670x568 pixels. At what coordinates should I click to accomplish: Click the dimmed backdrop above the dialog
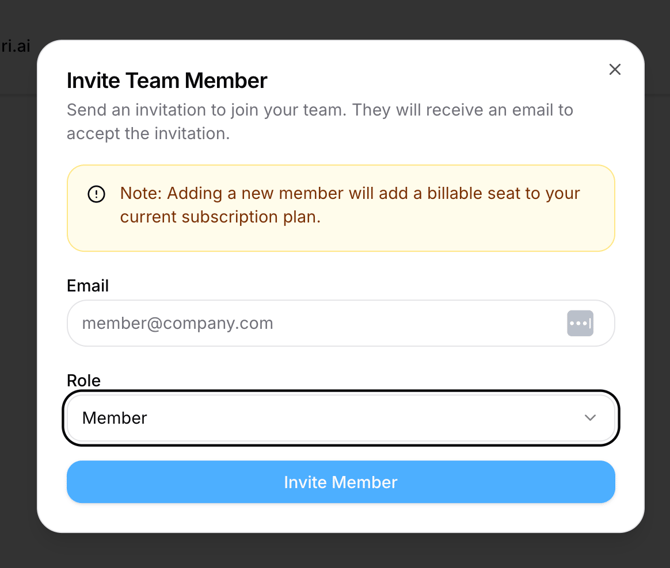340,18
